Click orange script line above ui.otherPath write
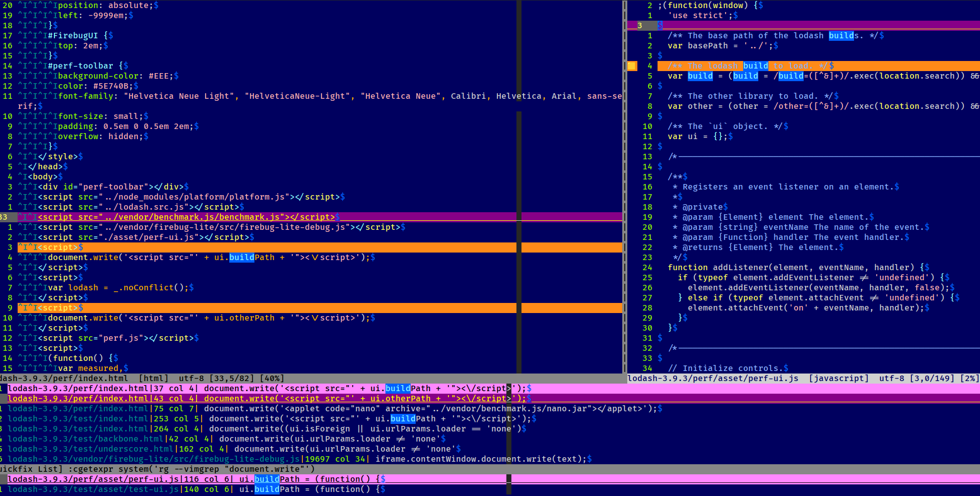The width and height of the screenshot is (980, 496). pyautogui.click(x=252, y=308)
